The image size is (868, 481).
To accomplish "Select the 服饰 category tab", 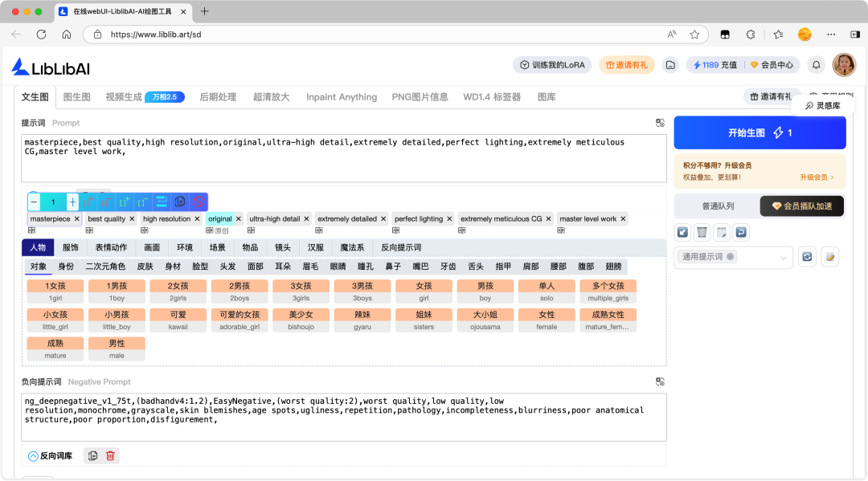I will pos(70,247).
